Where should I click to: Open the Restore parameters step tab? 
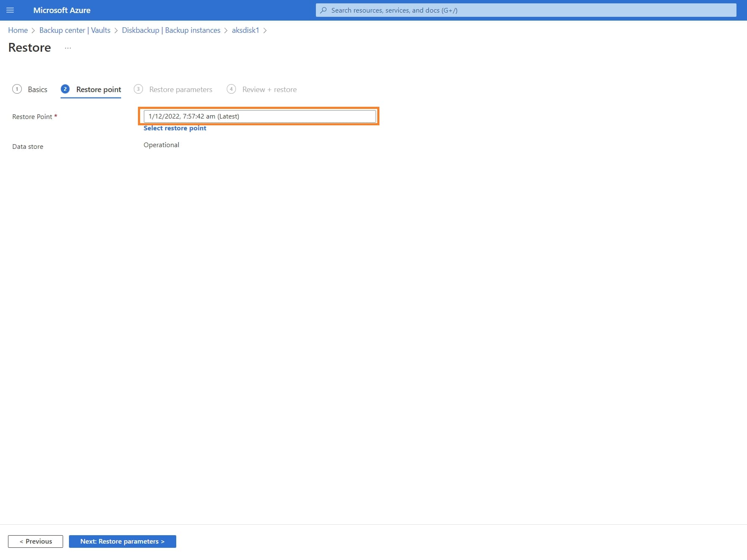coord(173,89)
